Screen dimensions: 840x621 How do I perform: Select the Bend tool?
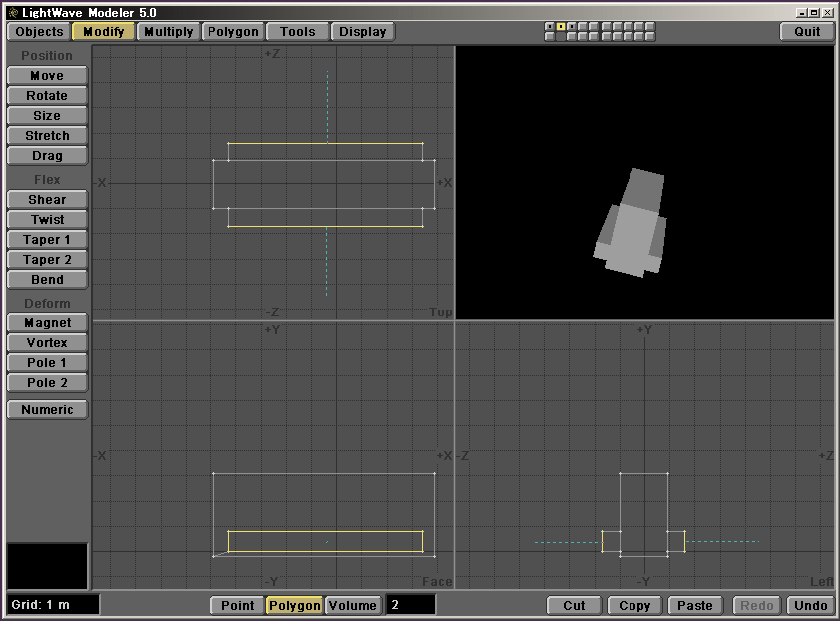(x=47, y=280)
